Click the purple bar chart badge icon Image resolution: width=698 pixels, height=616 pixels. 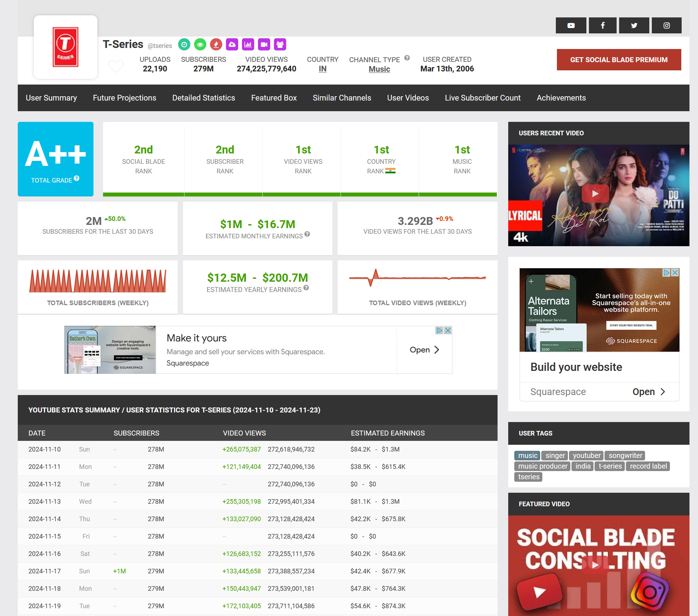[248, 44]
